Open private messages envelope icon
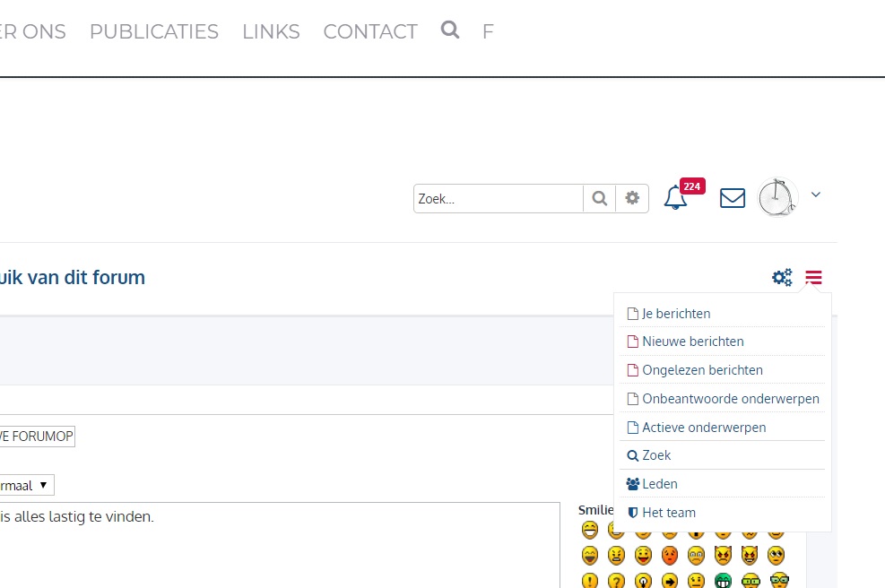885x588 pixels. point(733,198)
